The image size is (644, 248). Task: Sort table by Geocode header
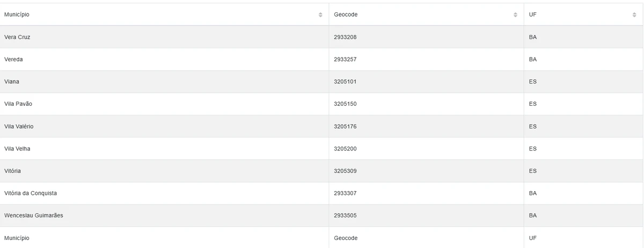[x=346, y=14]
